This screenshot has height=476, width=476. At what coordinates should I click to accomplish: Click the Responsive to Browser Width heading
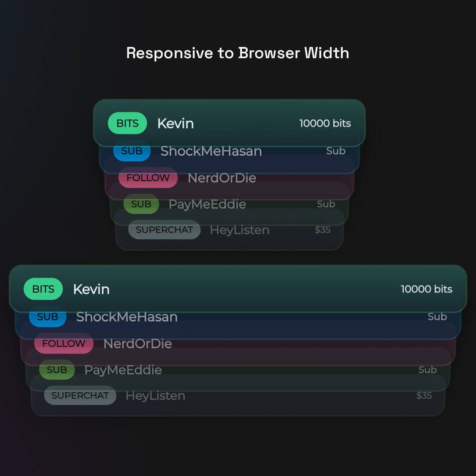point(238,53)
